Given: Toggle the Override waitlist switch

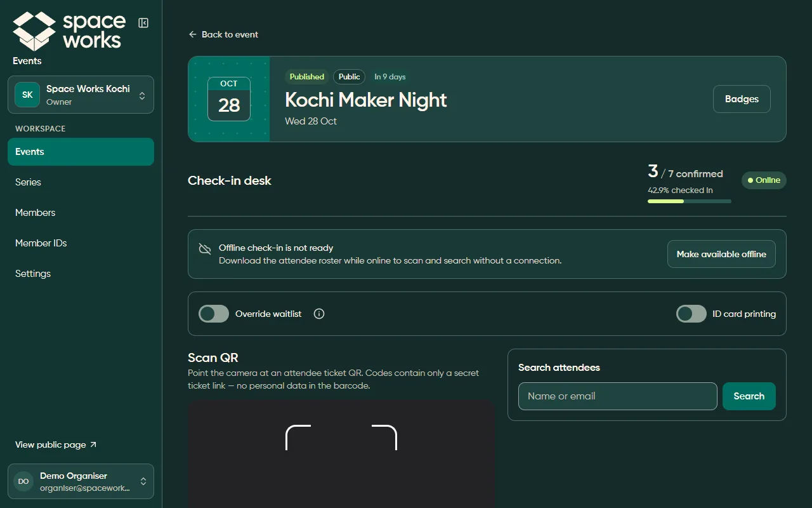Looking at the screenshot, I should pos(214,314).
